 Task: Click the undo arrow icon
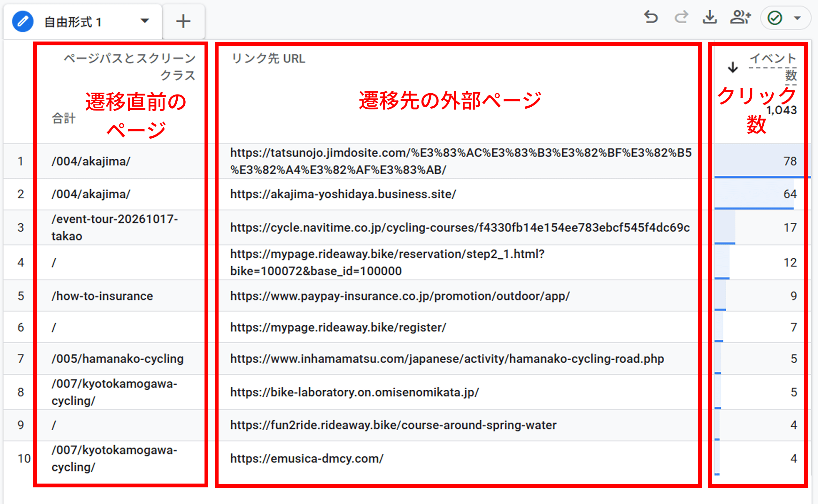[651, 17]
